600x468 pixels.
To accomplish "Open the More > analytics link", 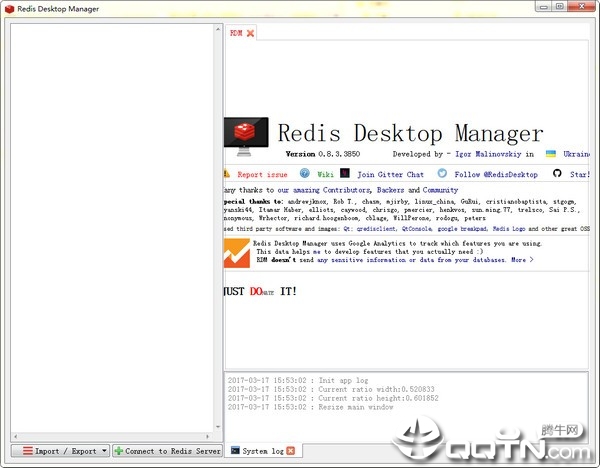I will [x=522, y=260].
